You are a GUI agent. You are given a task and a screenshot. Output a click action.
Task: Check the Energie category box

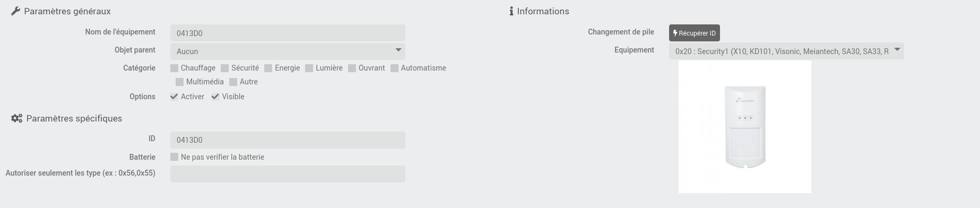click(x=268, y=68)
